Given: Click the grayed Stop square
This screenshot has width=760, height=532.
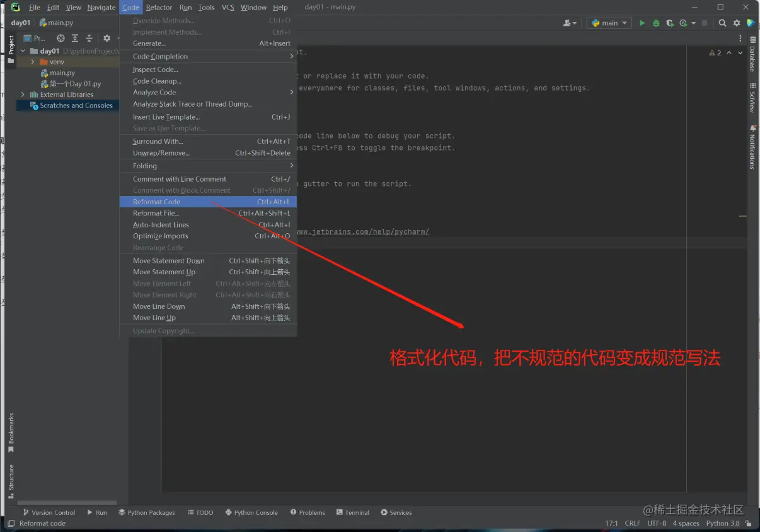Looking at the screenshot, I should 706,23.
